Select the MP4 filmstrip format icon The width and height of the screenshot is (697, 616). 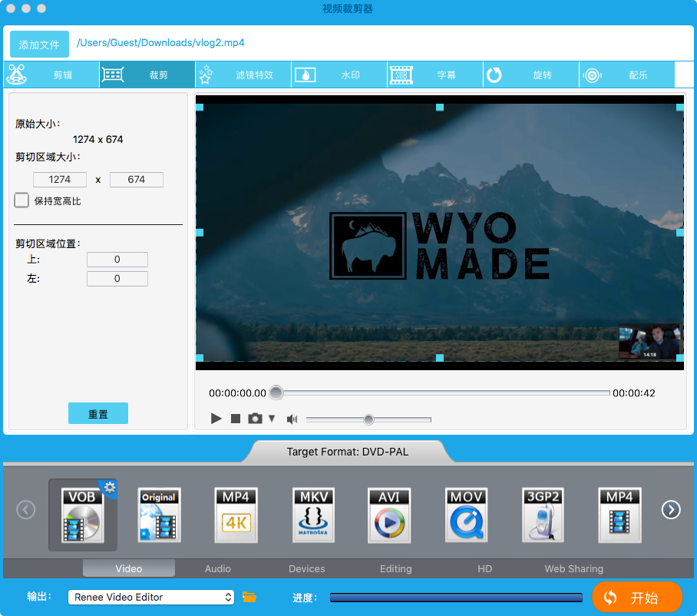coord(619,515)
